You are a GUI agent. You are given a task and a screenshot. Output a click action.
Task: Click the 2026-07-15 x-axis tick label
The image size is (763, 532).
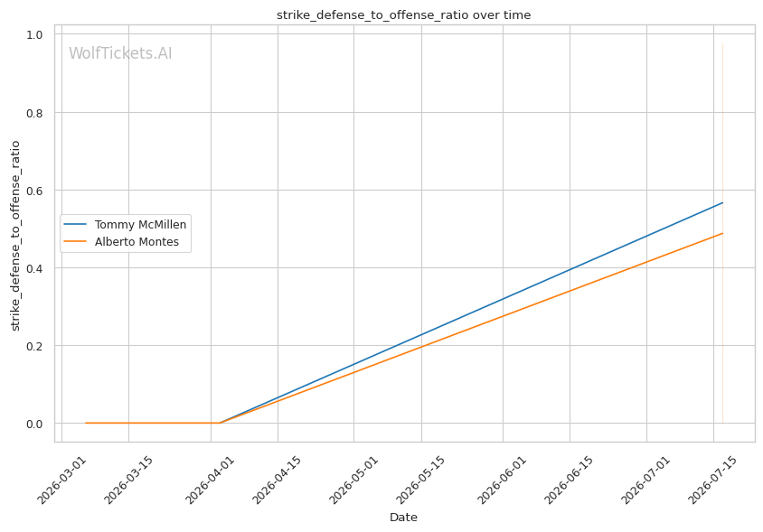tap(713, 480)
